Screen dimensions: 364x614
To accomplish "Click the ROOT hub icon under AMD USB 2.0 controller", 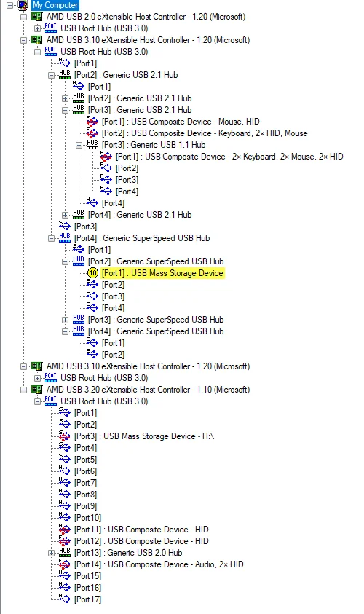I will 50,28.
